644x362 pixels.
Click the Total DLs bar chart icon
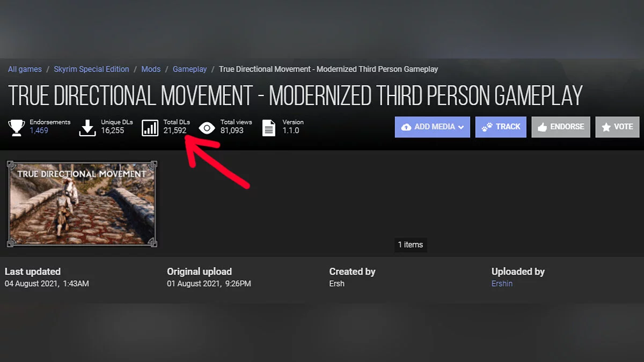click(x=150, y=128)
